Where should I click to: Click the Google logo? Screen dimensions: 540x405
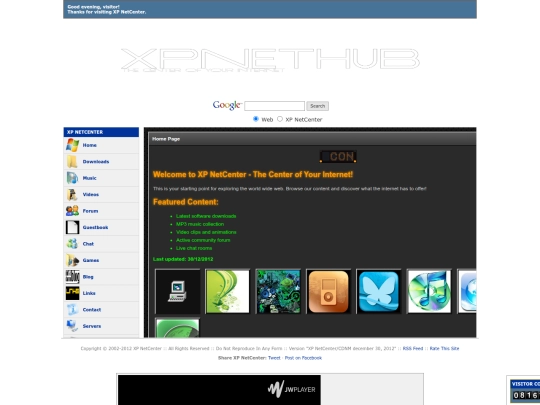pos(227,105)
